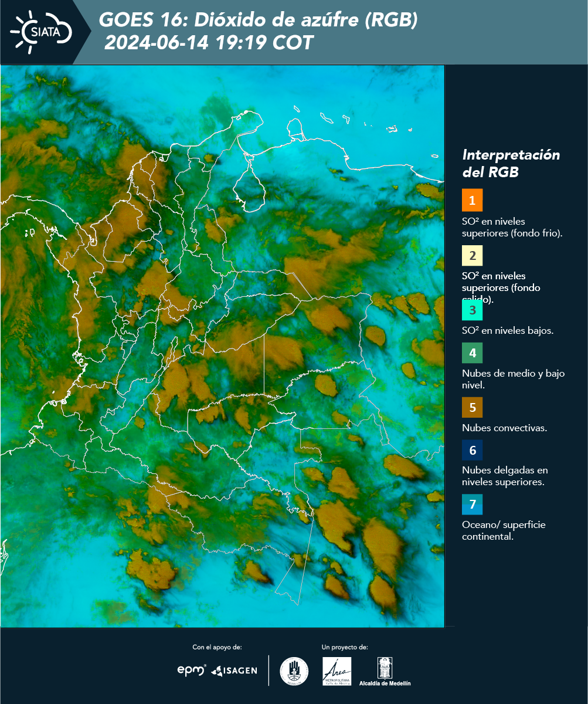Click the epm logo in the footer
The height and width of the screenshot is (704, 588).
[x=192, y=670]
